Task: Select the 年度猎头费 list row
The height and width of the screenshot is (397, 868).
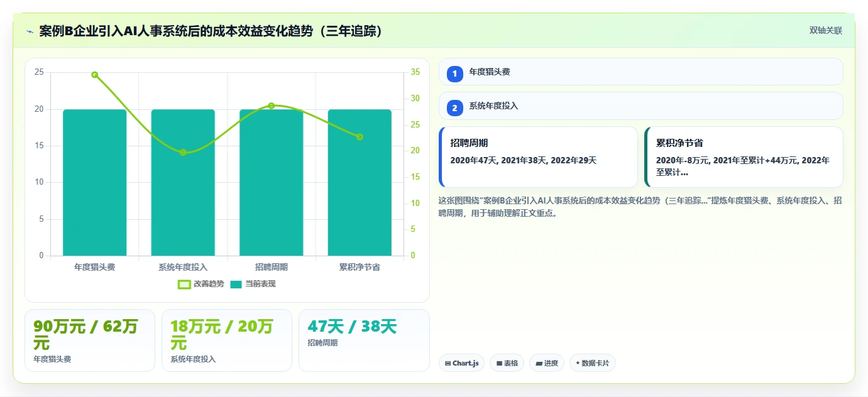Action: coord(640,72)
